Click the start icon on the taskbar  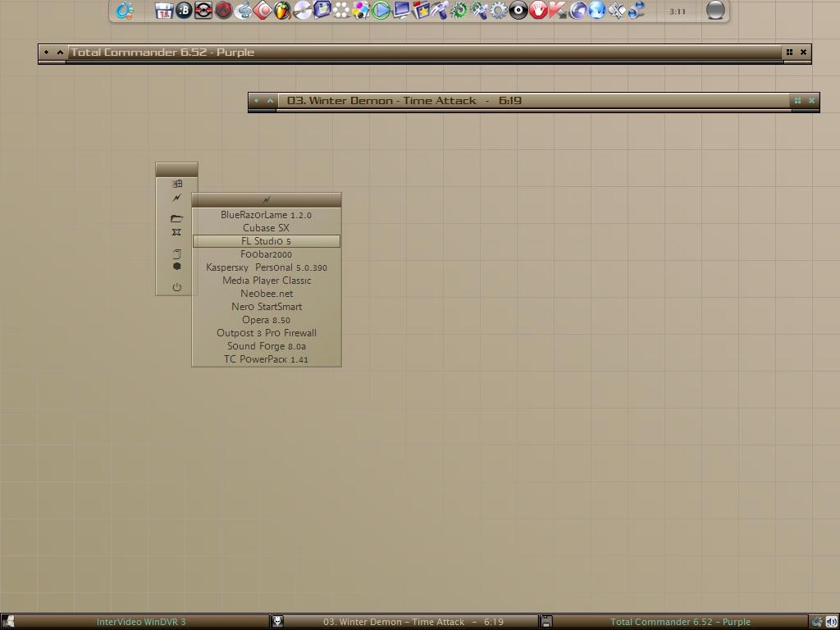click(7, 622)
